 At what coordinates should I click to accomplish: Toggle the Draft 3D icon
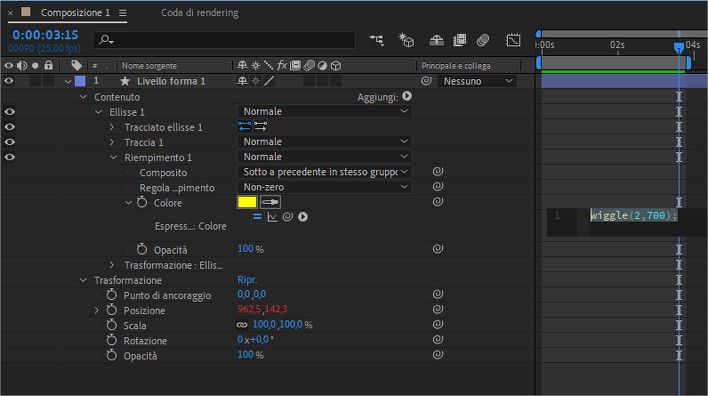click(x=406, y=40)
